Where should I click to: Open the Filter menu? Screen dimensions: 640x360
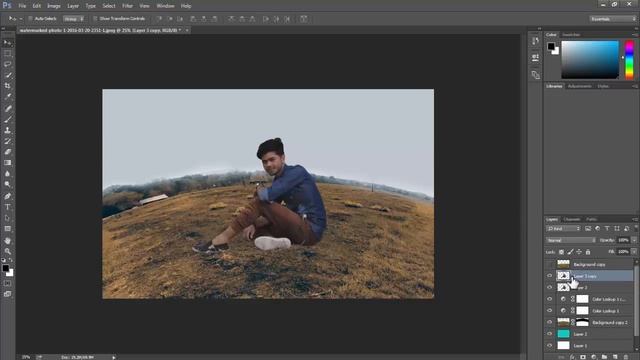coord(127,6)
